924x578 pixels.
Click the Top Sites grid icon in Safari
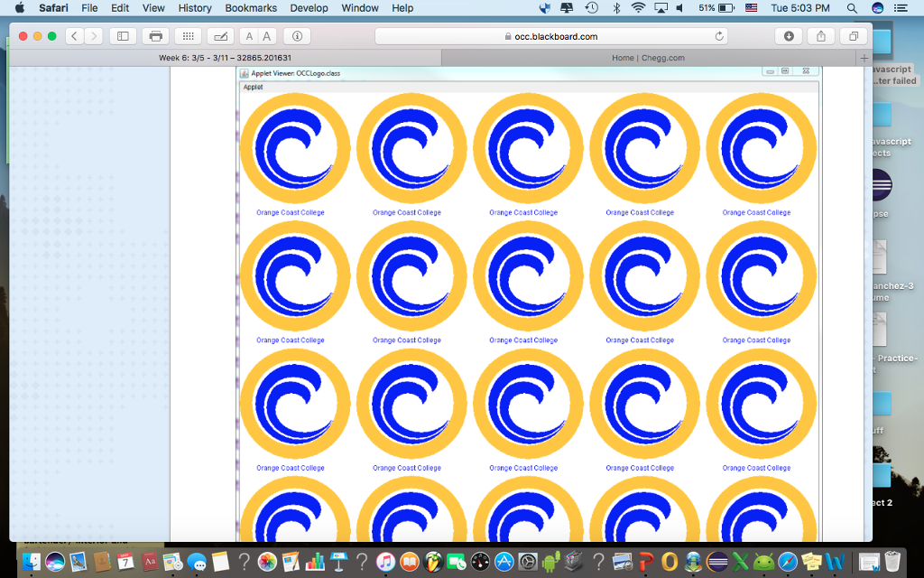click(187, 37)
